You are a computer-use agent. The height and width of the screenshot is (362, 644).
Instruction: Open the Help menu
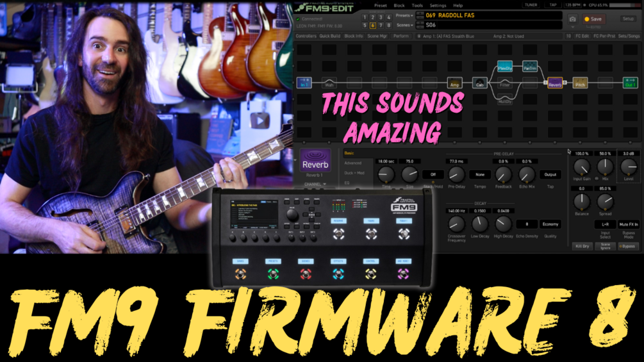(458, 6)
